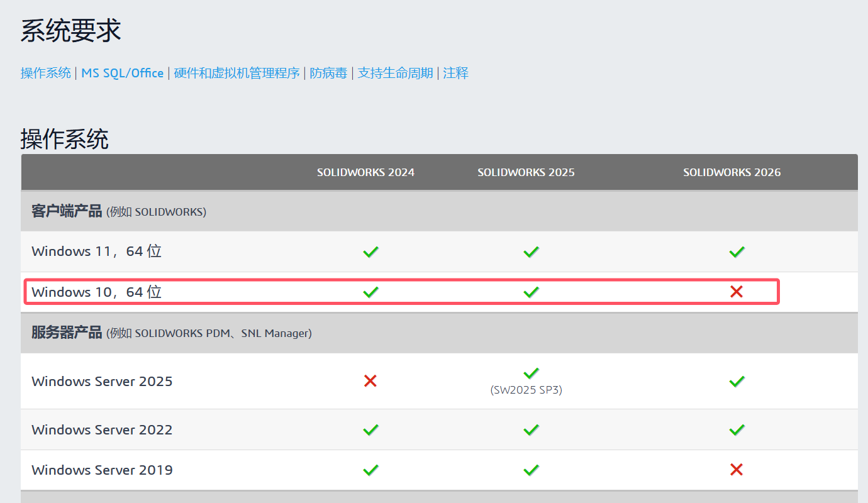Viewport: 868px width, 503px height.
Task: Select the Windows 10 checkmark under SOLIDWORKS 2025
Action: point(531,292)
